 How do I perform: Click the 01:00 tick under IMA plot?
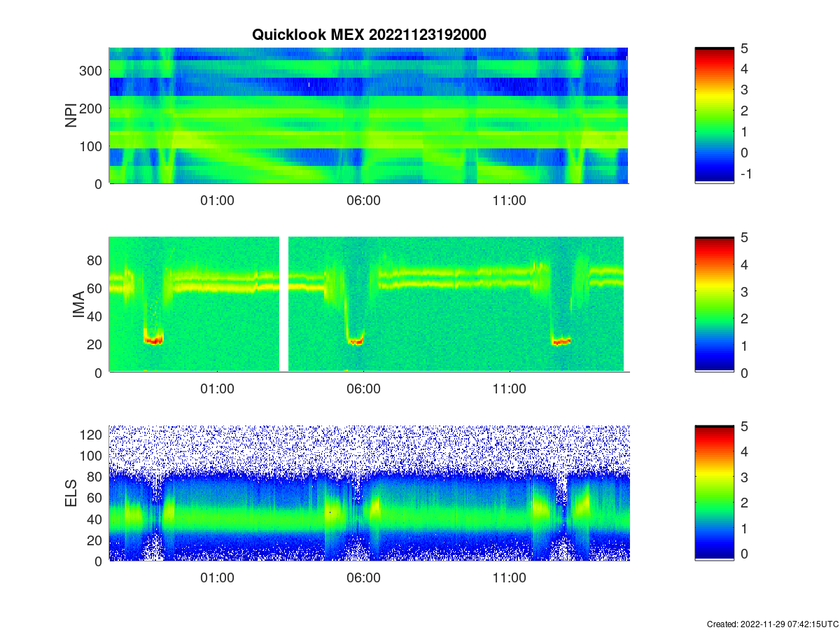pyautogui.click(x=217, y=389)
